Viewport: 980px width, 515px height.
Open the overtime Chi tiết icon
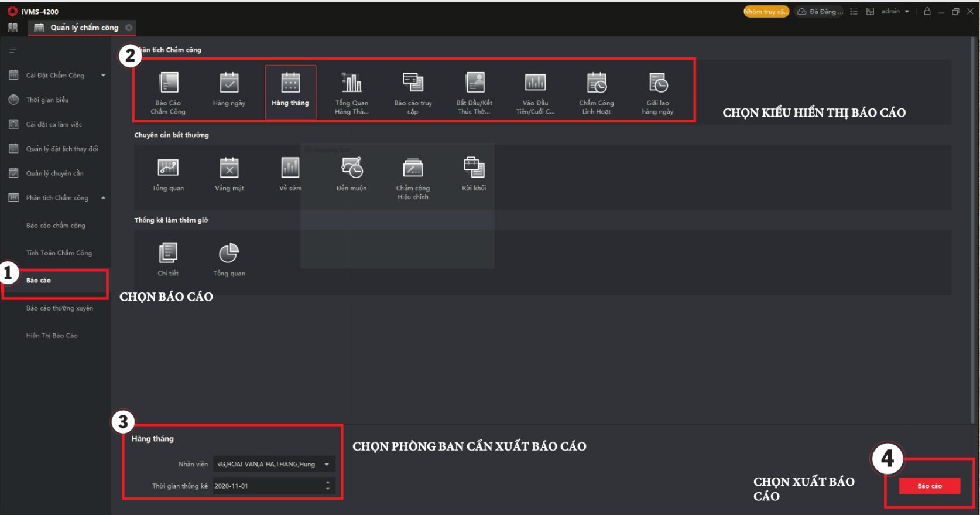pyautogui.click(x=168, y=254)
